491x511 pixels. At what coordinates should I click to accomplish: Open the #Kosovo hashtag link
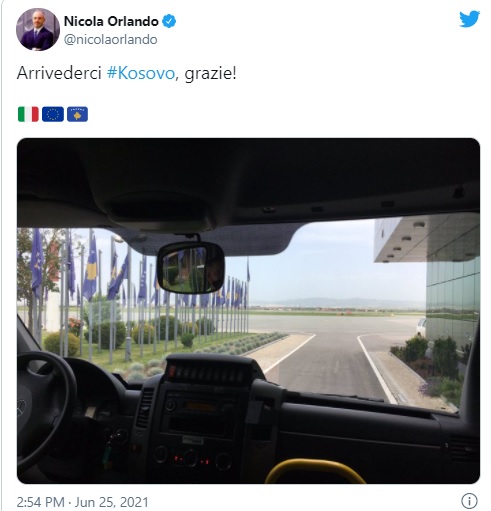(x=141, y=73)
